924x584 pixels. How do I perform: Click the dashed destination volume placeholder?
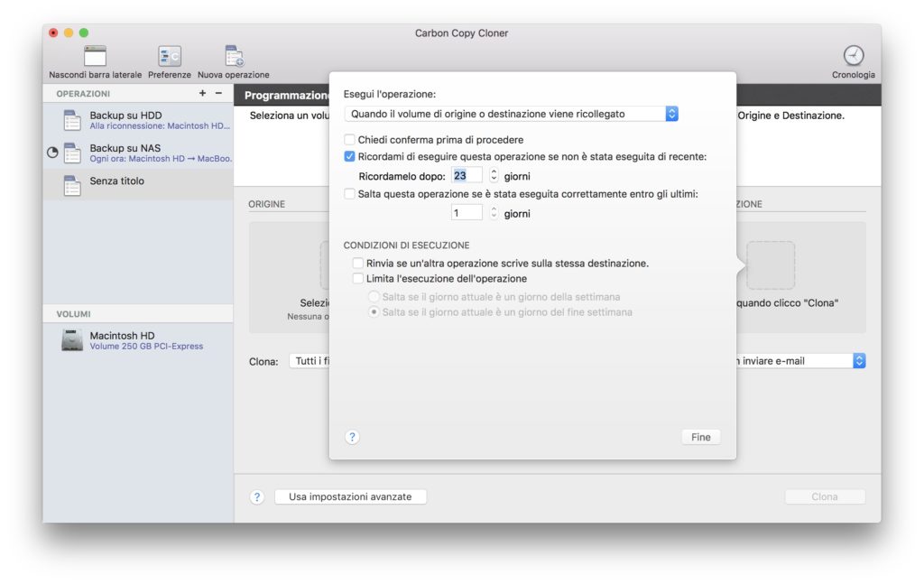[x=771, y=265]
